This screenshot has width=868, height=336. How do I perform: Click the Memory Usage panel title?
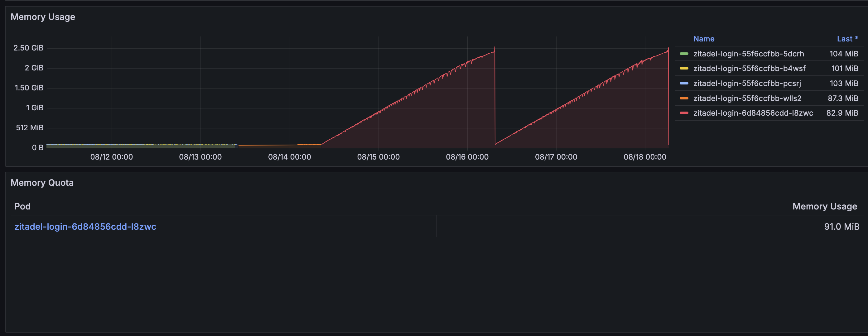point(43,17)
